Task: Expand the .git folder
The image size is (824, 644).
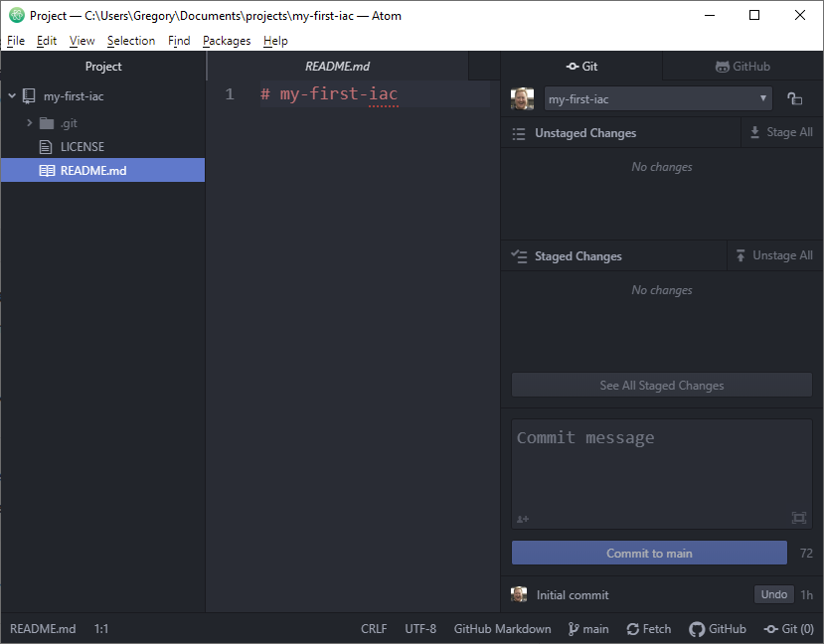Action: point(30,123)
